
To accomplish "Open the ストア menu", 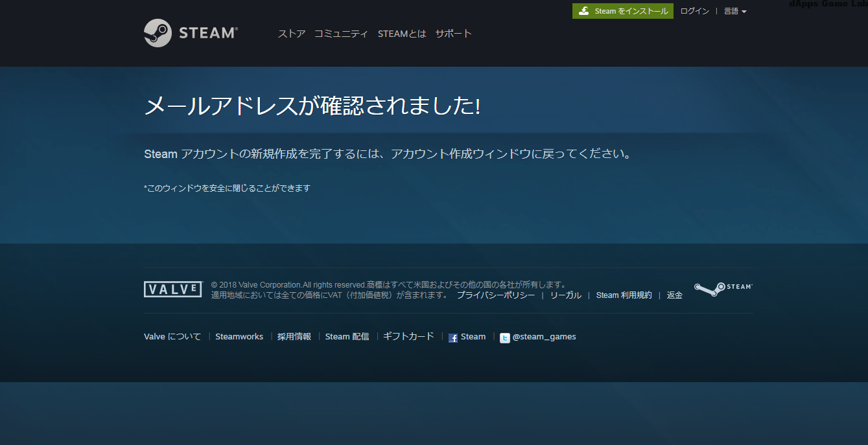I will coord(292,34).
